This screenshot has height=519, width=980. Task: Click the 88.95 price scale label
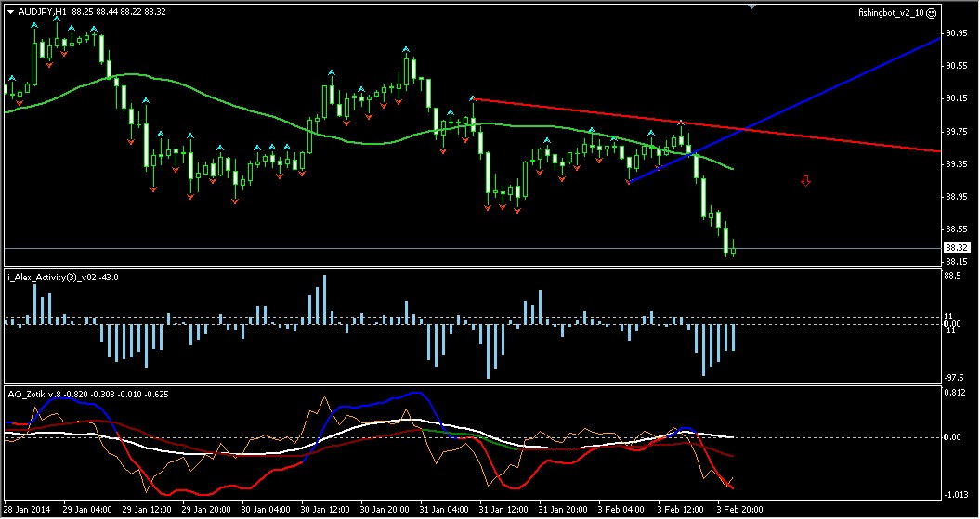click(957, 196)
